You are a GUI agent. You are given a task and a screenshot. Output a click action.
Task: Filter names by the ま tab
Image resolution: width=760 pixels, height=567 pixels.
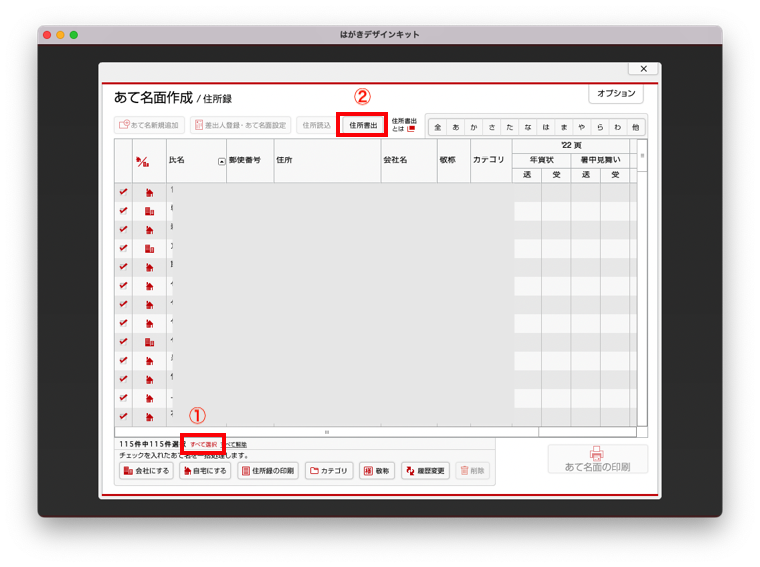[x=564, y=127]
